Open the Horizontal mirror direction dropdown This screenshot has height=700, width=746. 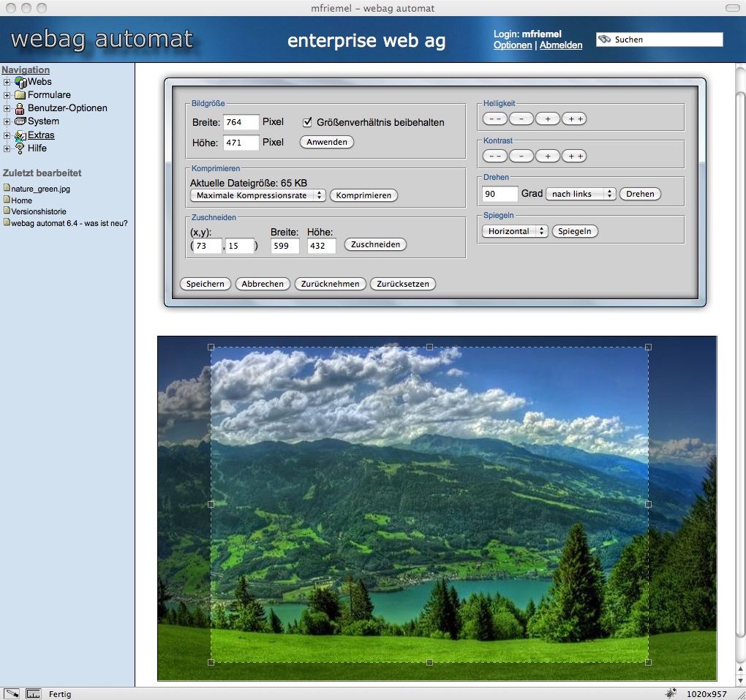(x=515, y=231)
